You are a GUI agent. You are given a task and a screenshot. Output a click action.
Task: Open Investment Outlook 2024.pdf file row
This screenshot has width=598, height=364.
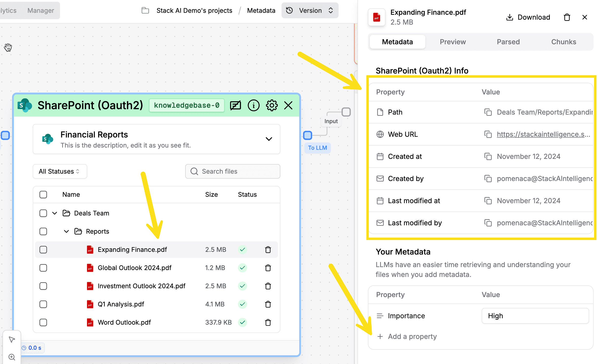coord(156,286)
